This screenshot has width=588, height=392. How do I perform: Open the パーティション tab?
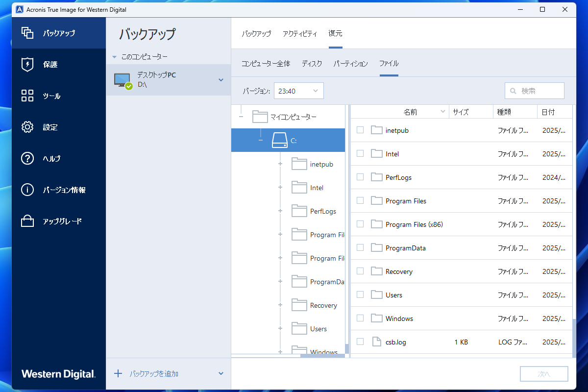pyautogui.click(x=350, y=63)
